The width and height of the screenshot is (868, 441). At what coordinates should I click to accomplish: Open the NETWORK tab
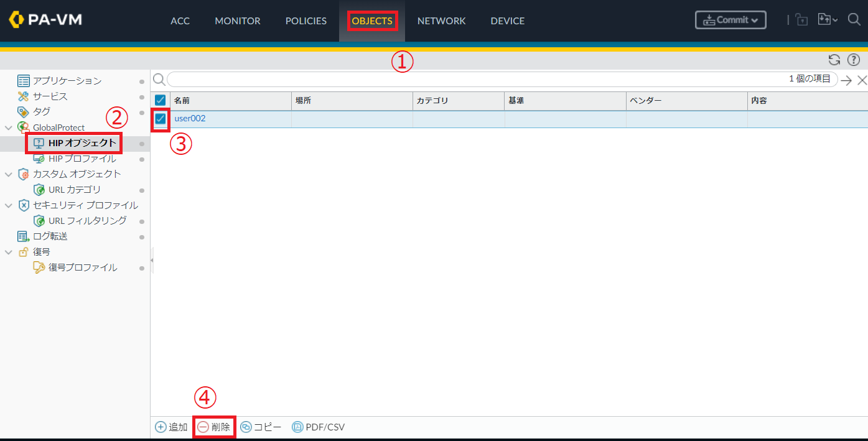pos(441,21)
